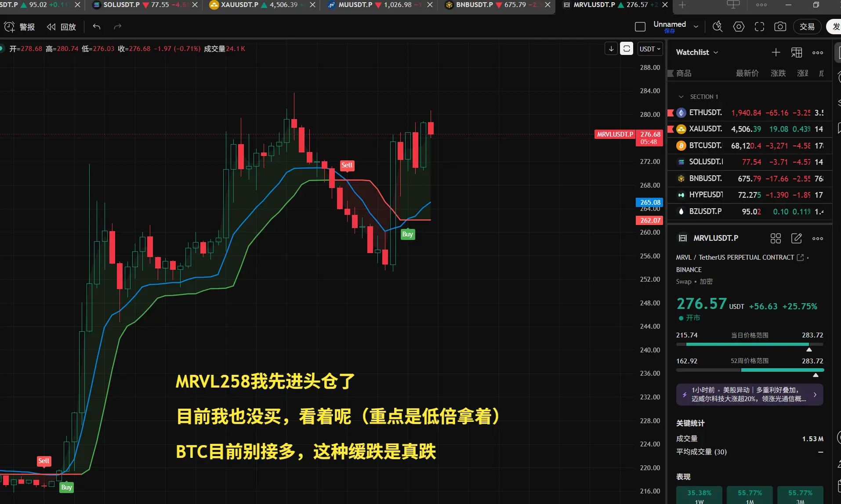The width and height of the screenshot is (841, 504).
Task: Click the down-arrow button beside the USDT selector
Action: point(611,49)
